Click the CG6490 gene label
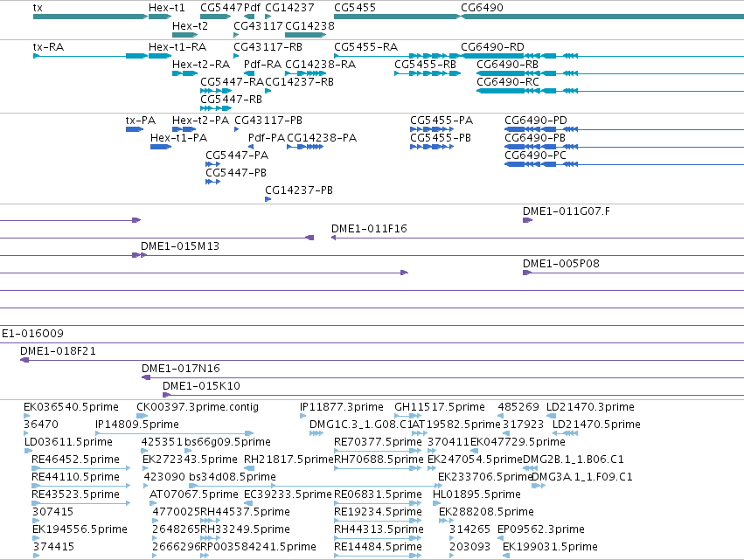Image resolution: width=744 pixels, height=560 pixels. pos(482,8)
